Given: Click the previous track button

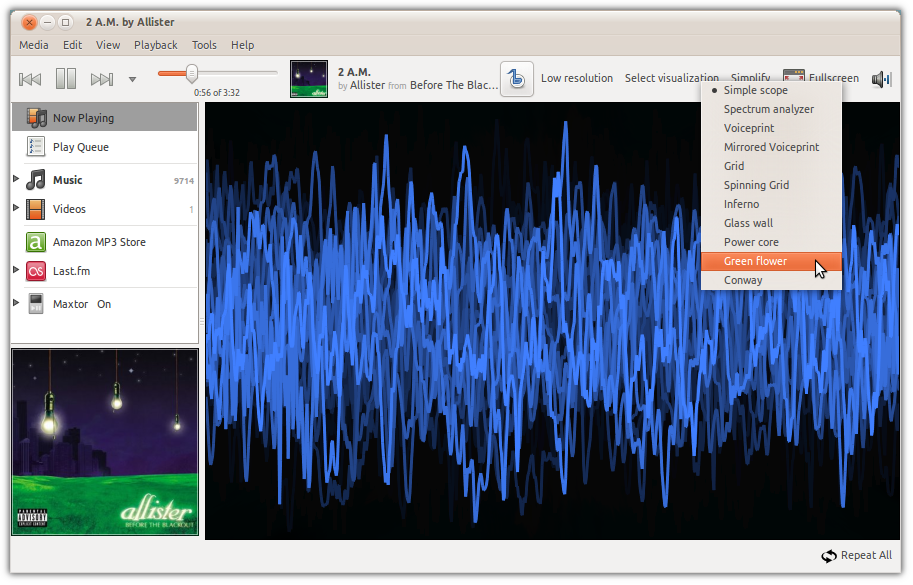Looking at the screenshot, I should click(30, 79).
